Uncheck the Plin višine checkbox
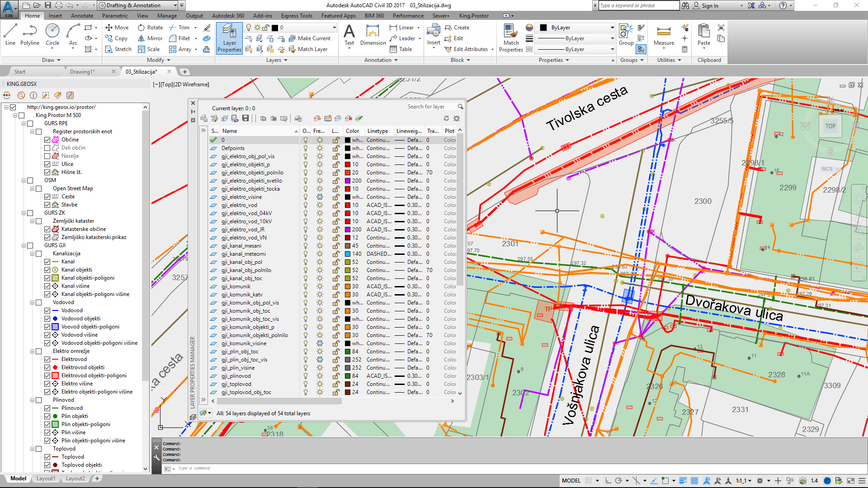The width and height of the screenshot is (868, 488). pos(47,432)
